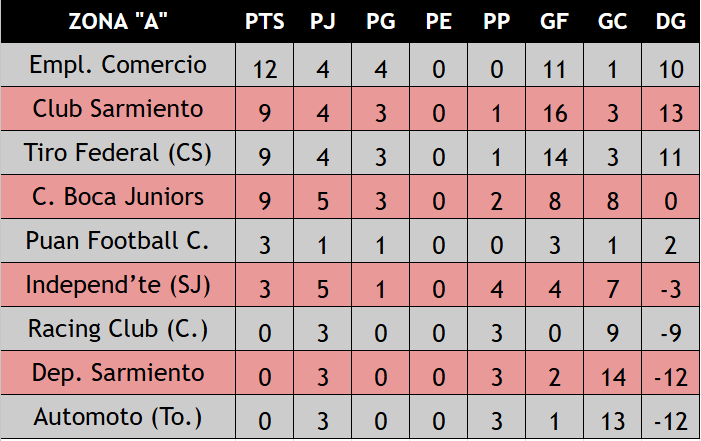Click the DG column header
This screenshot has width=701, height=441.
click(x=670, y=22)
